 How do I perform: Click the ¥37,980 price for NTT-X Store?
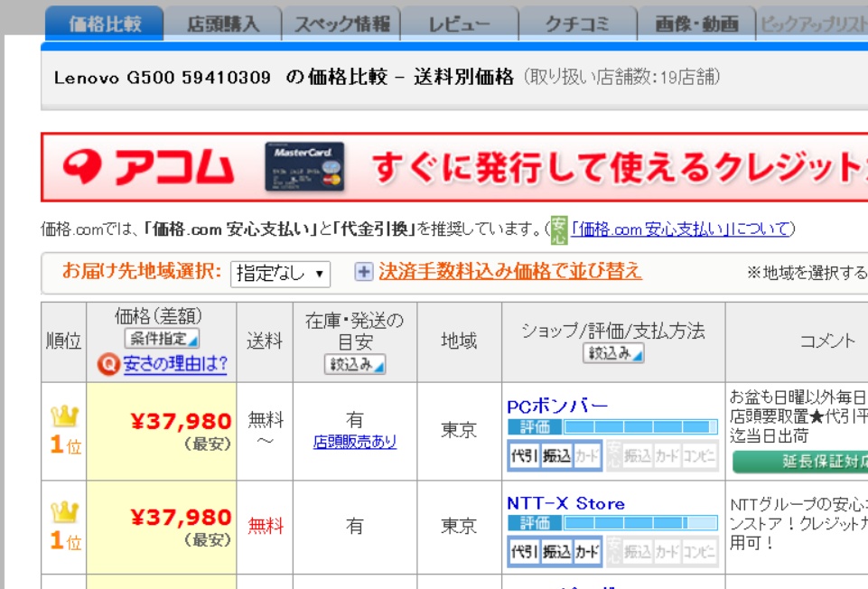point(181,517)
